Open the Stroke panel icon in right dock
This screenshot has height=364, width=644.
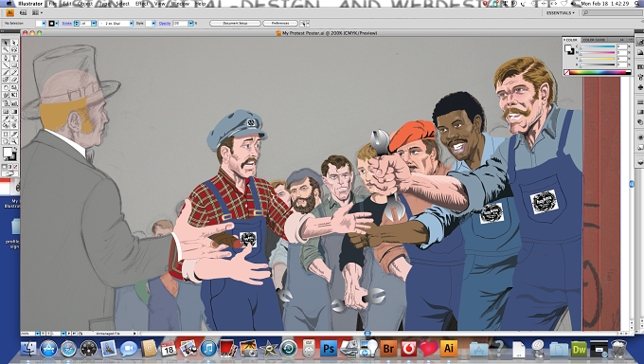[x=640, y=101]
